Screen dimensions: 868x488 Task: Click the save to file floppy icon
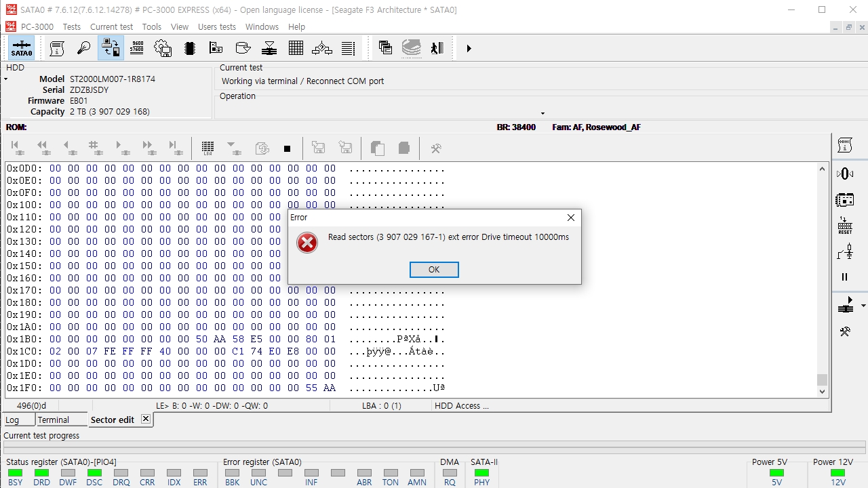[x=345, y=148]
